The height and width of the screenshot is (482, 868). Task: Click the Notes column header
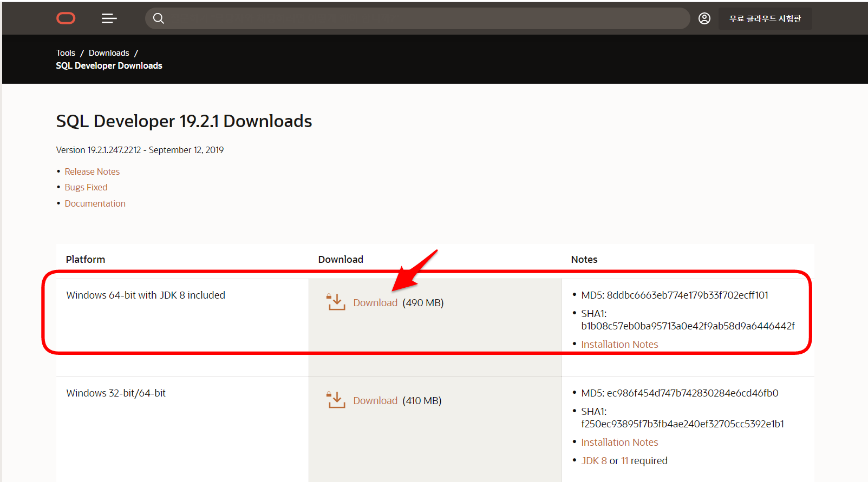[584, 259]
